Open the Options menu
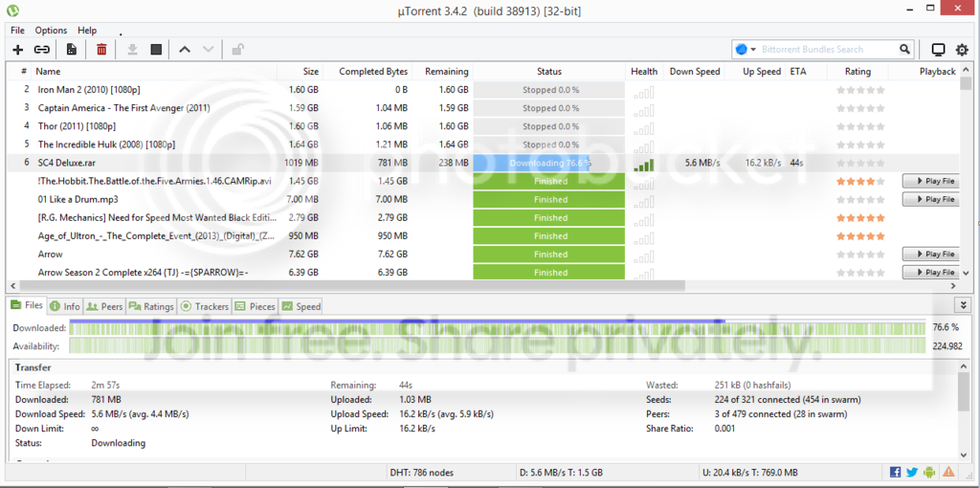This screenshot has width=980, height=488. click(51, 30)
